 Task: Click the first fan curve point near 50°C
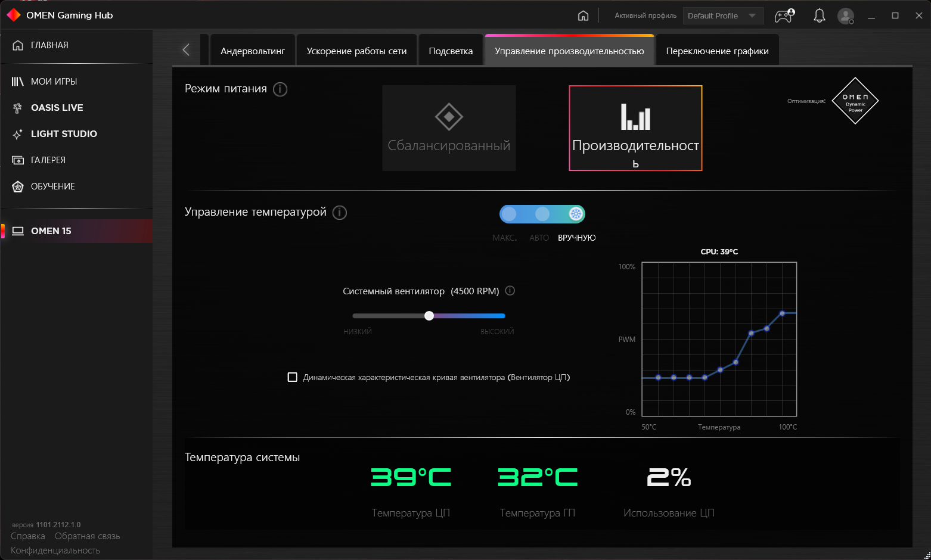(658, 377)
